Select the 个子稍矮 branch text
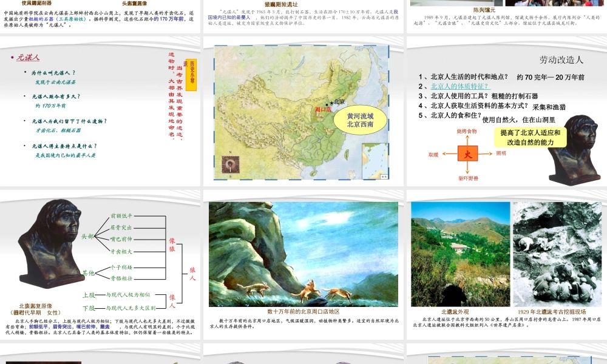The image size is (607, 364). (x=121, y=268)
